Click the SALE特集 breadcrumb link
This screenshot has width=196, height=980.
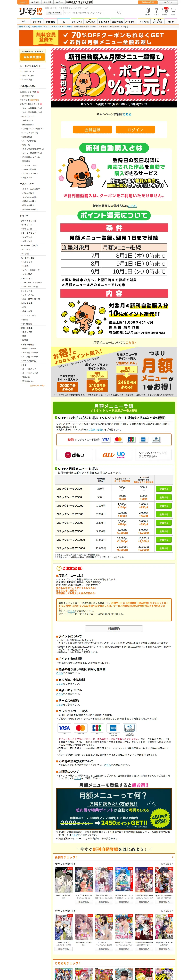pos(67,27)
